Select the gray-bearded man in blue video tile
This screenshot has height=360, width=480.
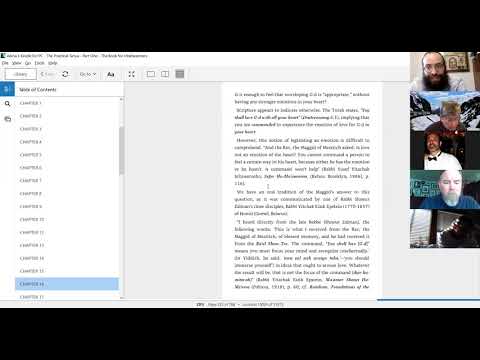(x=445, y=189)
